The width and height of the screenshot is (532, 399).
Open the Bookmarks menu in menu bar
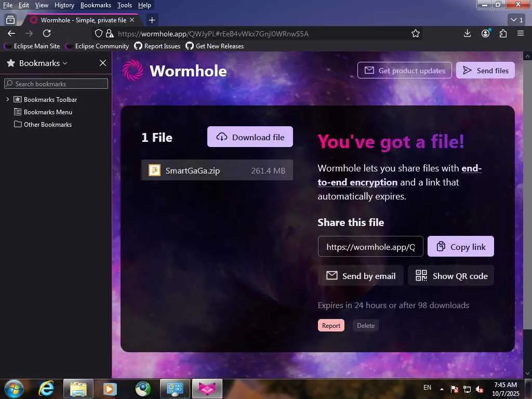point(96,5)
